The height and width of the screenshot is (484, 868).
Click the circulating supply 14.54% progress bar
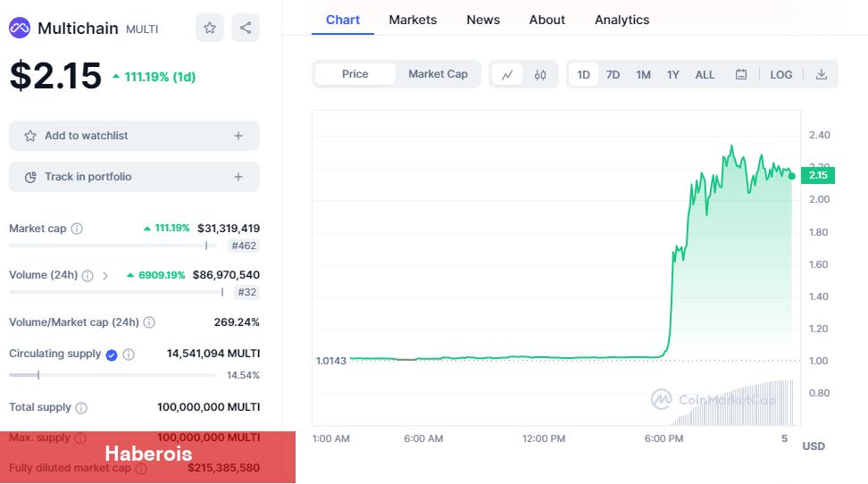[x=113, y=375]
